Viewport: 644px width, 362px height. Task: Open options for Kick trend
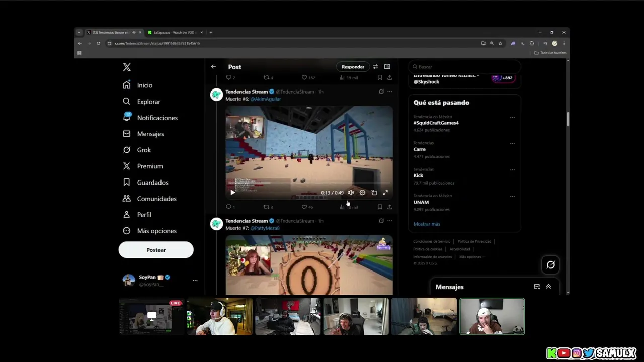[512, 170]
